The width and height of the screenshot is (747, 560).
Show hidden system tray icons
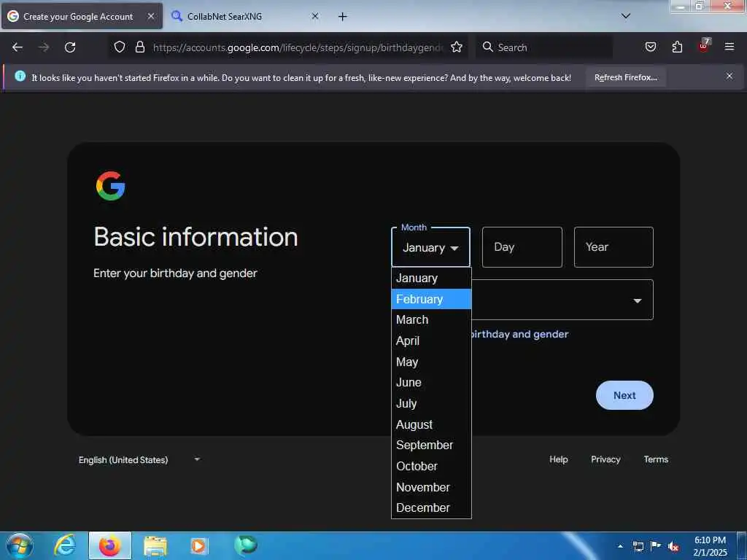tap(620, 546)
